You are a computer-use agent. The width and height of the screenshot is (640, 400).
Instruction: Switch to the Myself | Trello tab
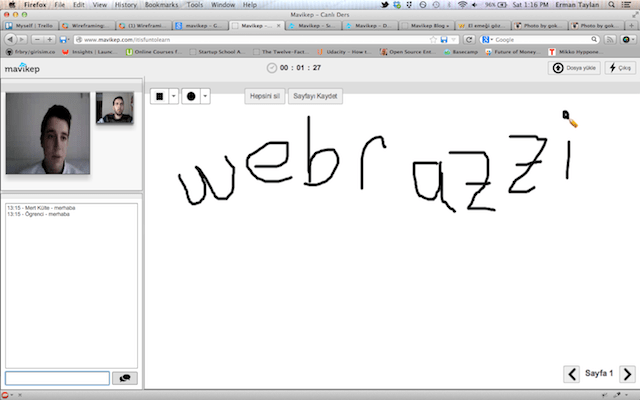click(x=30, y=26)
